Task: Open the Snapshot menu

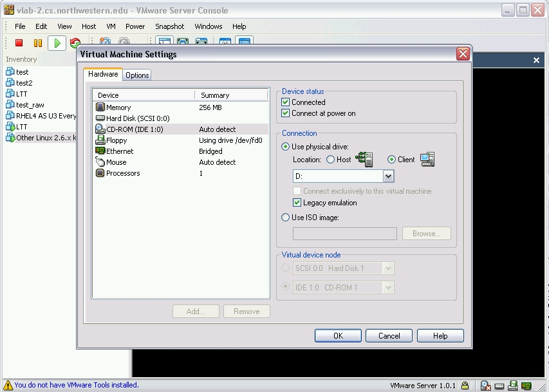Action: click(169, 26)
